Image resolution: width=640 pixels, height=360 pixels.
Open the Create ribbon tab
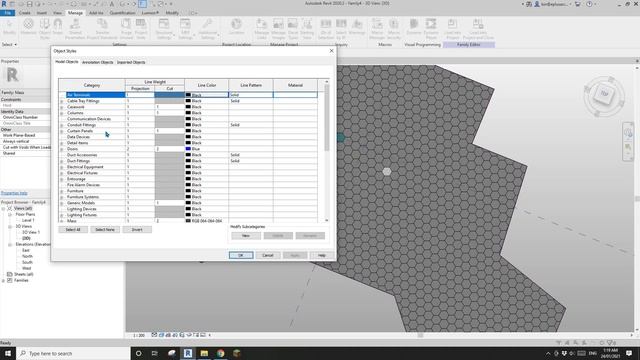(24, 13)
